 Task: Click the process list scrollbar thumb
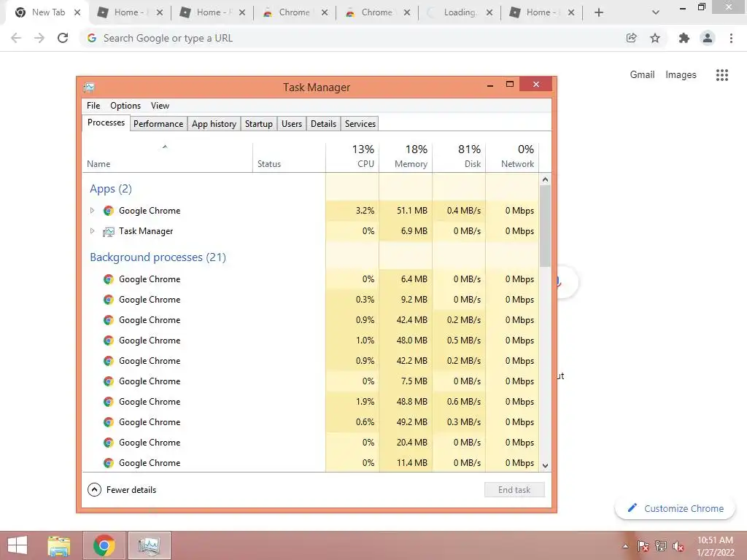pyautogui.click(x=545, y=227)
